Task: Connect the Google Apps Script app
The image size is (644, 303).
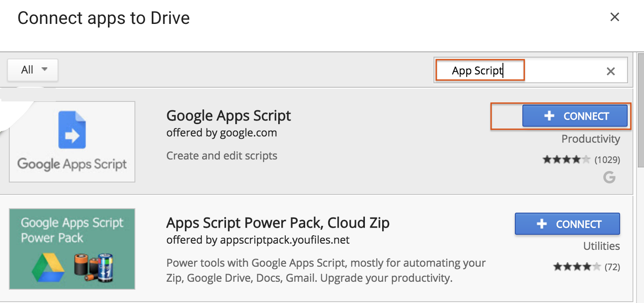Action: coord(575,116)
